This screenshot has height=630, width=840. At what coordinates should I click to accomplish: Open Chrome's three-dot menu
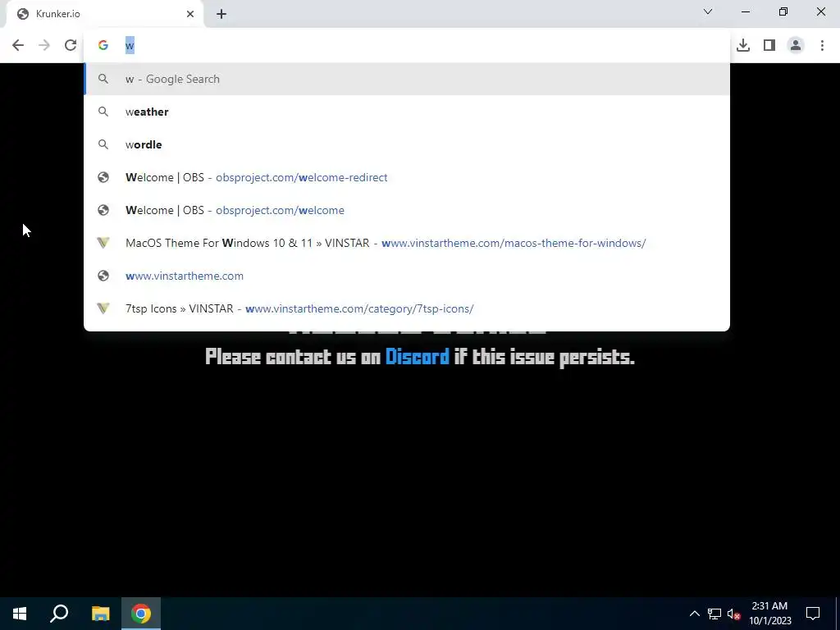(822, 45)
